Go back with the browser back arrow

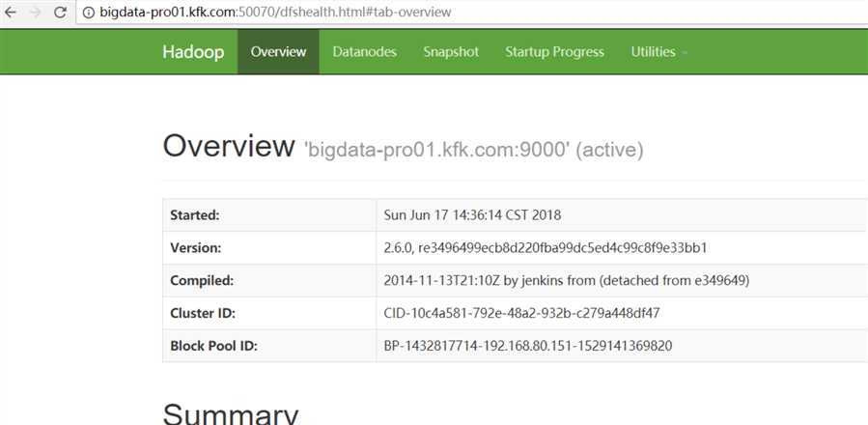[x=11, y=12]
